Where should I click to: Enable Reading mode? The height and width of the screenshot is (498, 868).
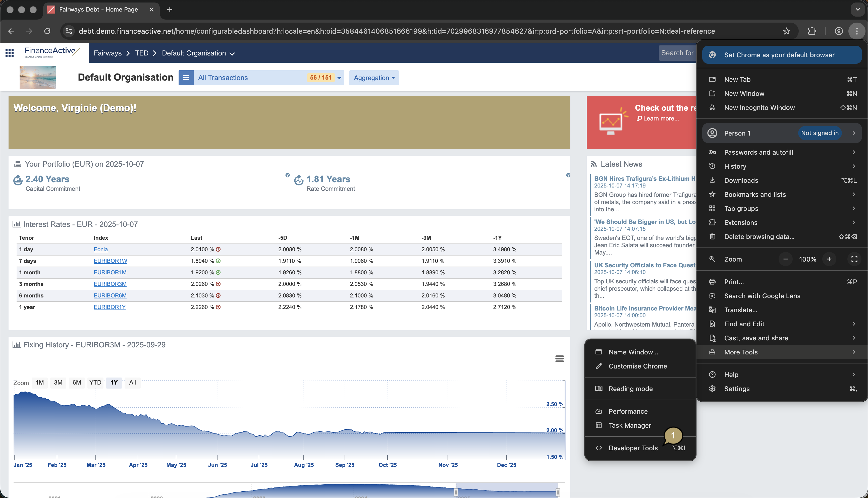point(630,389)
